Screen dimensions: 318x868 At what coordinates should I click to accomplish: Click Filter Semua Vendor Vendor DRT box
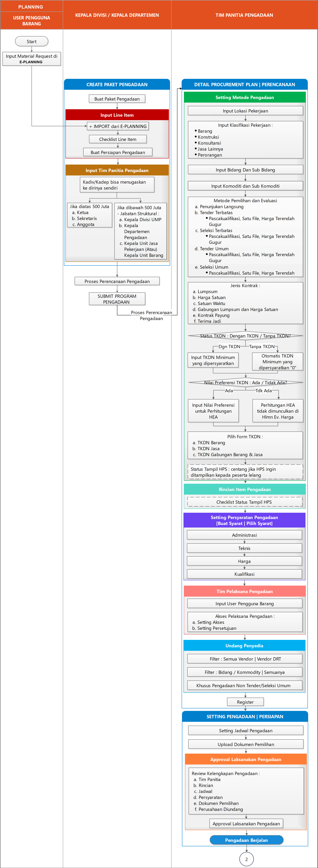[x=245, y=659]
